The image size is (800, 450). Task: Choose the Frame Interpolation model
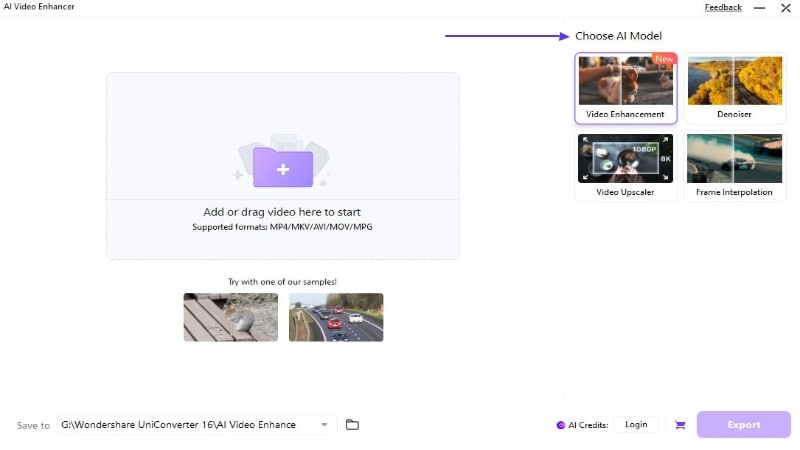click(x=735, y=166)
